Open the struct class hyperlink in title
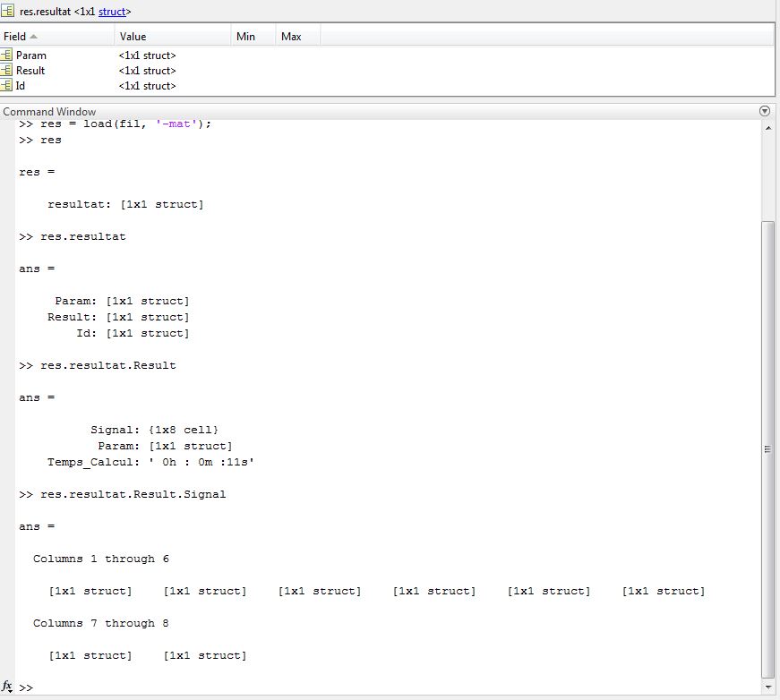Screen dimensions: 780x700 [112, 12]
